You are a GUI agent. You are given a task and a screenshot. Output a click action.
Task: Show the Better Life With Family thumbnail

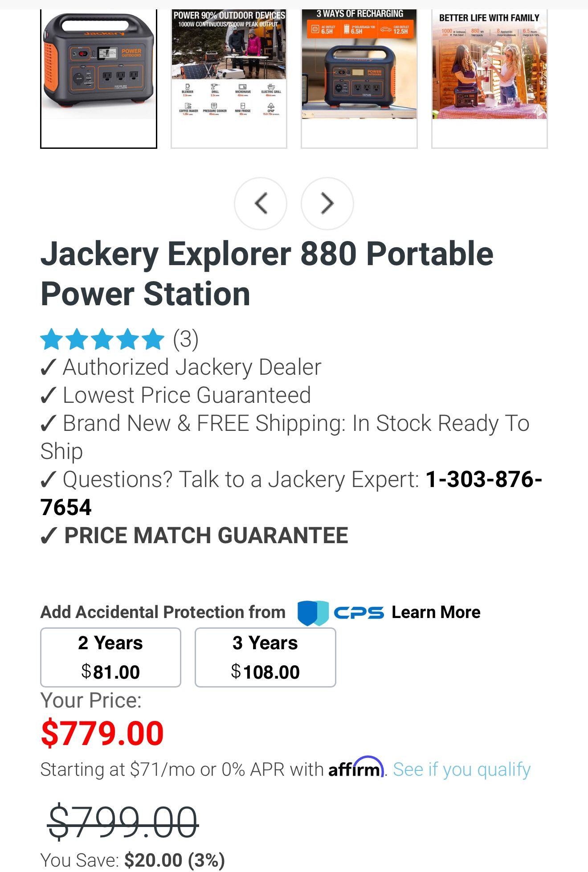489,78
